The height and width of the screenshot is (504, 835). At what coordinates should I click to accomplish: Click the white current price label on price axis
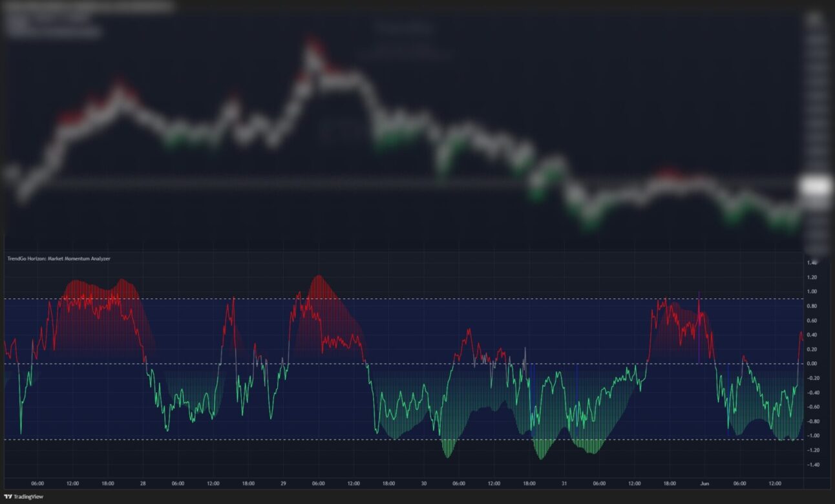point(815,187)
